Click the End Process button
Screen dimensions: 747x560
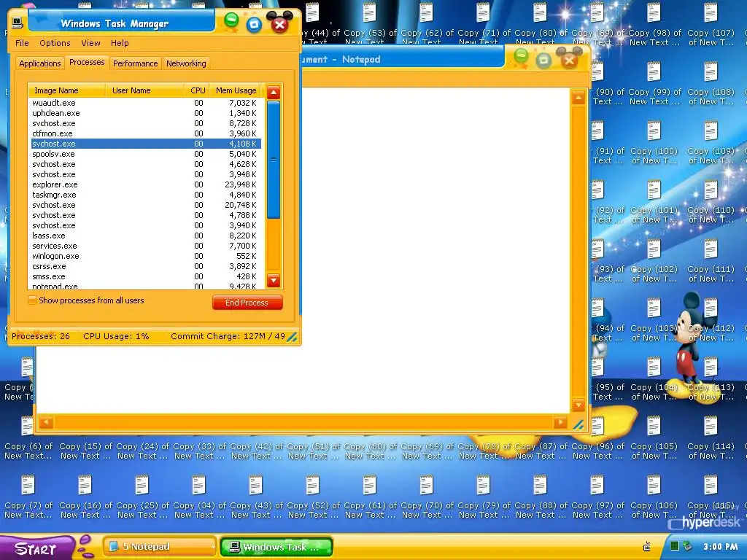pos(247,303)
